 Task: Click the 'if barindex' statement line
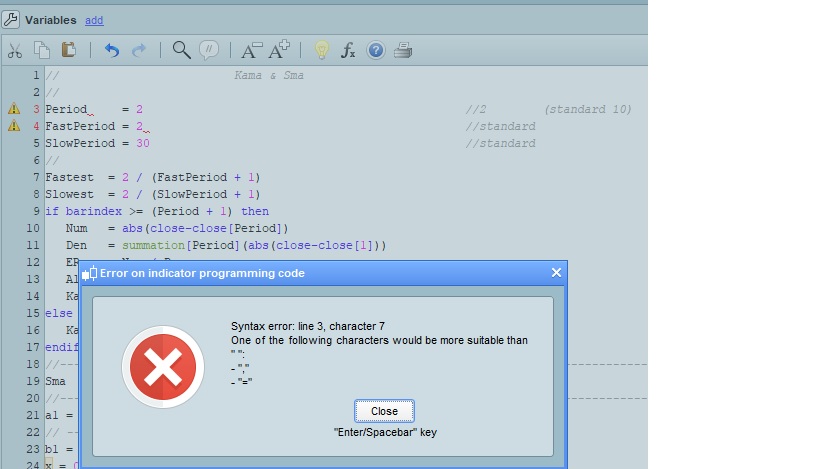pos(157,212)
